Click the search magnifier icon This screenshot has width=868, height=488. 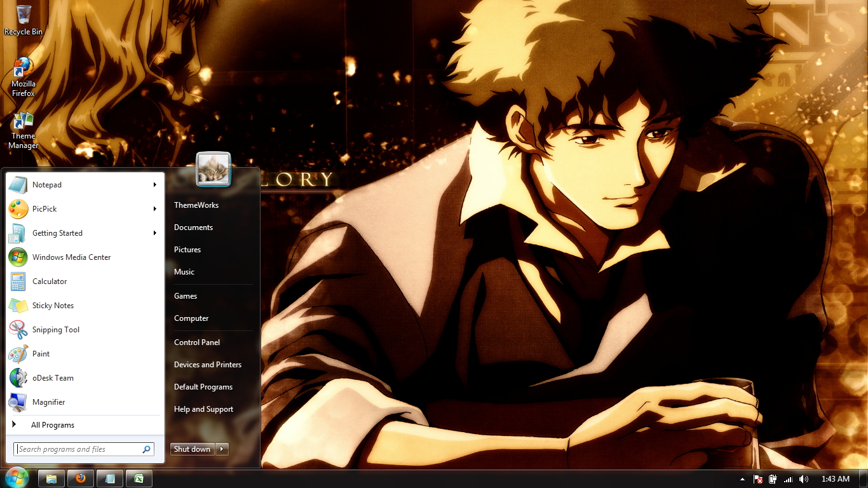(x=147, y=449)
